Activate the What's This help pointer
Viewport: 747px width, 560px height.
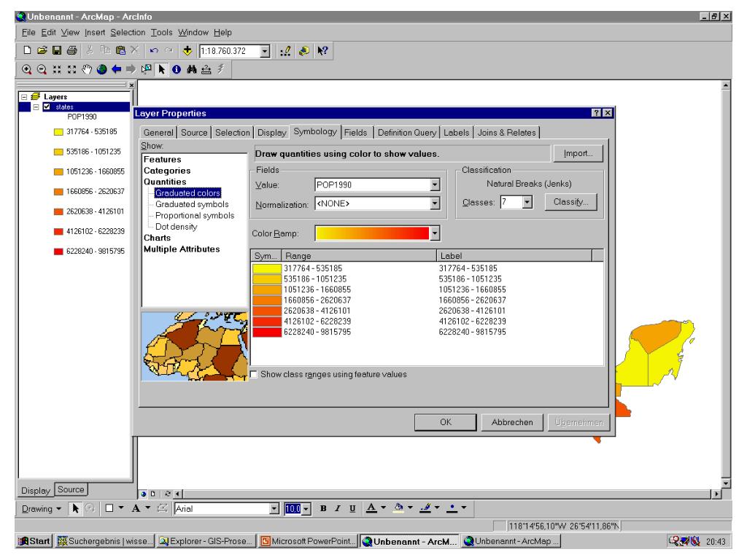322,51
